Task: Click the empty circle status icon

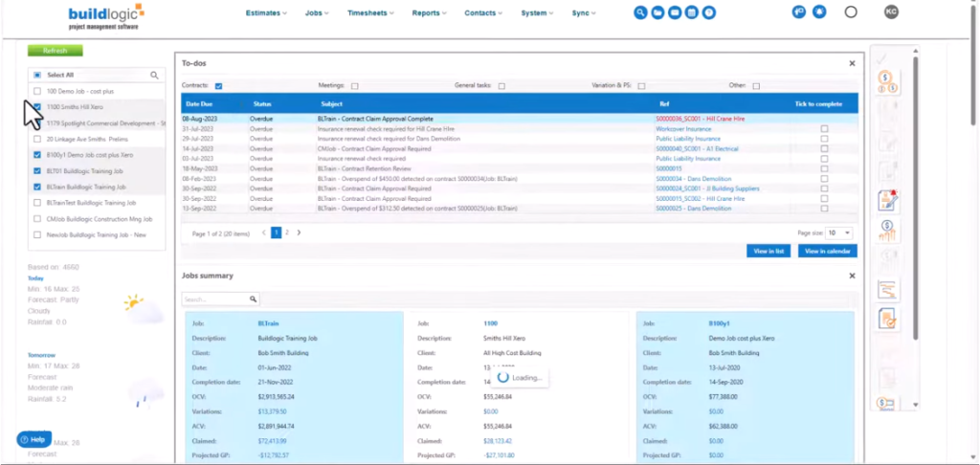Action: 851,11
